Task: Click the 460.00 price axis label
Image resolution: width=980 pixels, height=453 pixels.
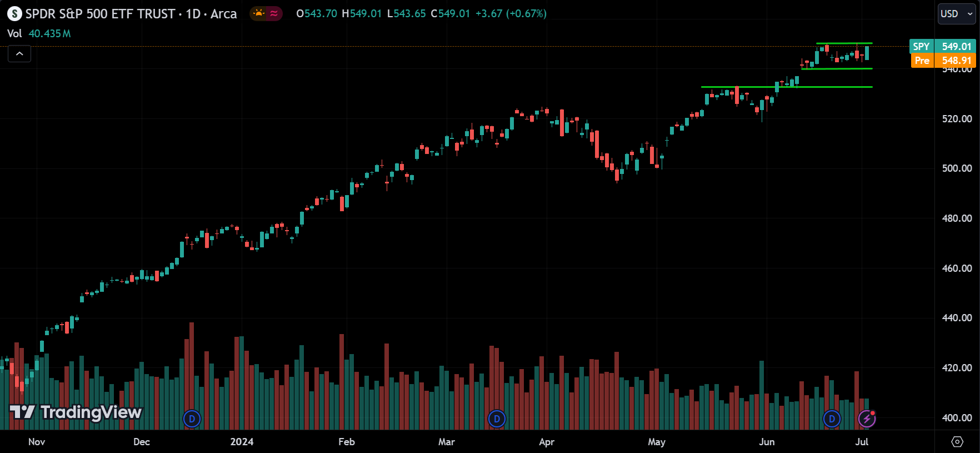Action: point(957,268)
